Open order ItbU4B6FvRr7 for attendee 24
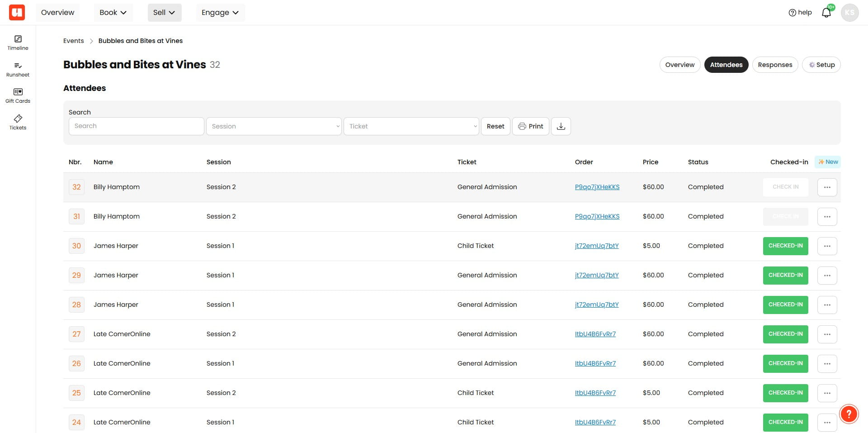This screenshot has width=868, height=433. click(595, 422)
